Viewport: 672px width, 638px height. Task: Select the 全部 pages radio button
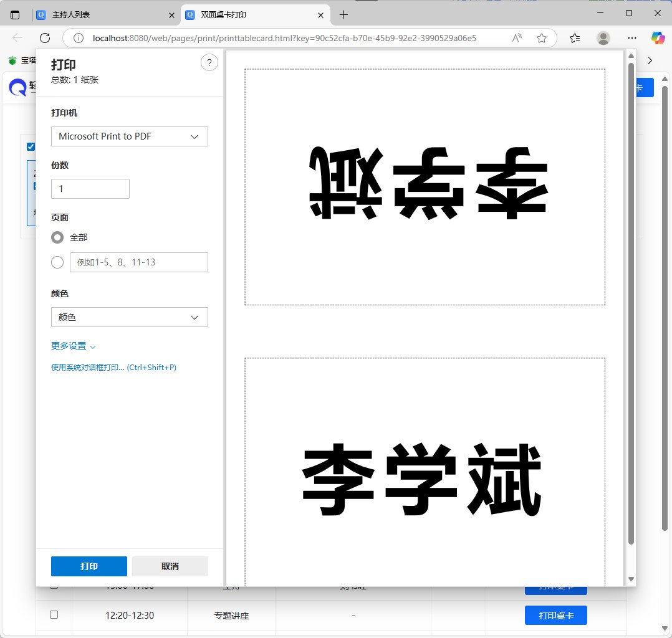tap(57, 237)
